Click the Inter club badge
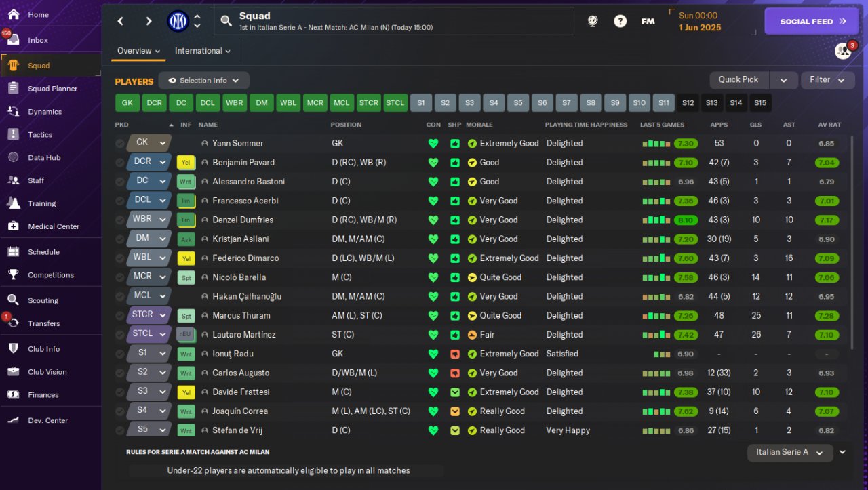The image size is (868, 490). (178, 21)
